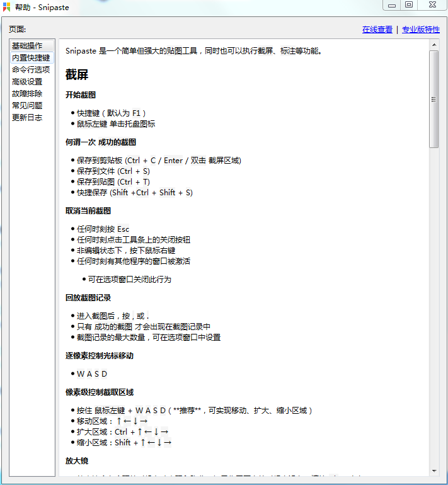Click the 只有 成功的截图 才会出现在截图记录中 line
Viewport: 448px width, 485px height.
(144, 327)
